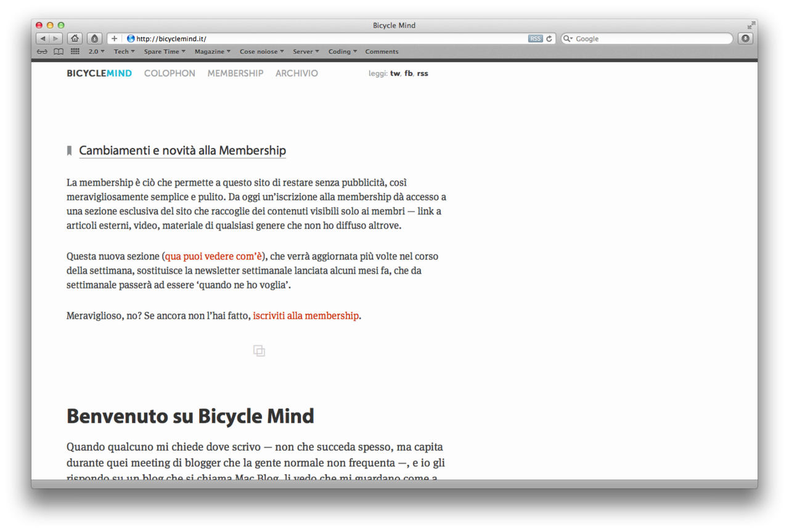Follow the 'iscriviti alla membership' link
The image size is (789, 532).
click(x=306, y=316)
